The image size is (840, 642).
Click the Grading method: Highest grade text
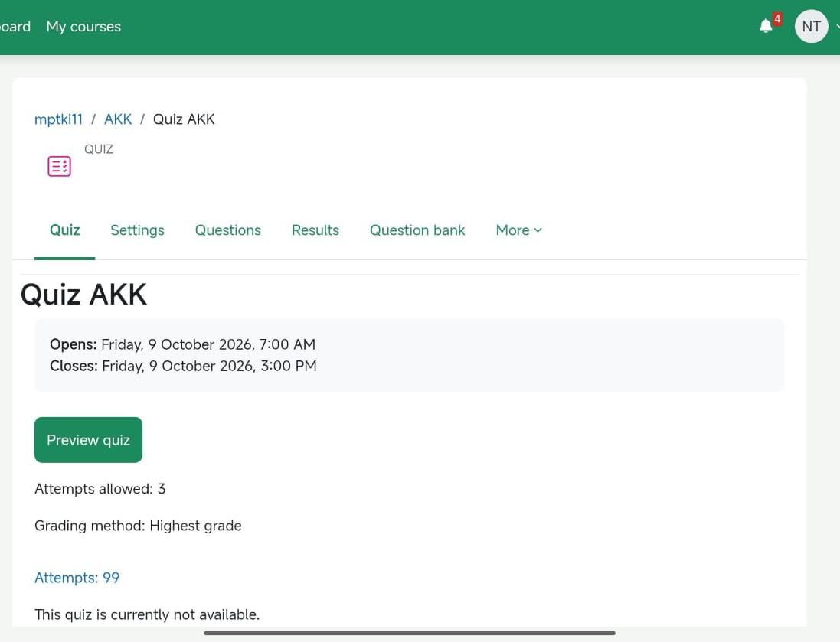click(139, 526)
